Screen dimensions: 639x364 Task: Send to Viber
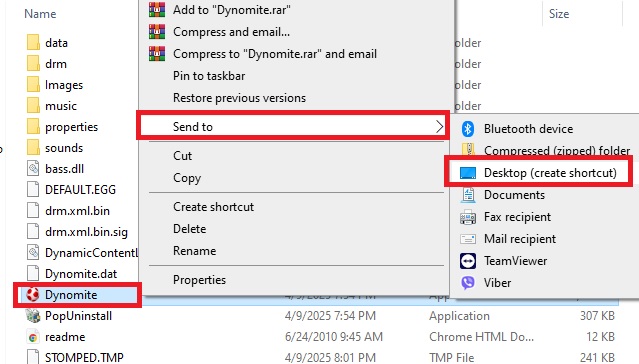coord(497,282)
